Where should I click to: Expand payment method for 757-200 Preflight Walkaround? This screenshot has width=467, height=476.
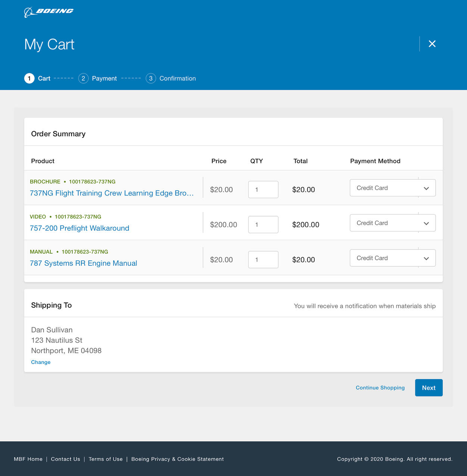coord(392,223)
